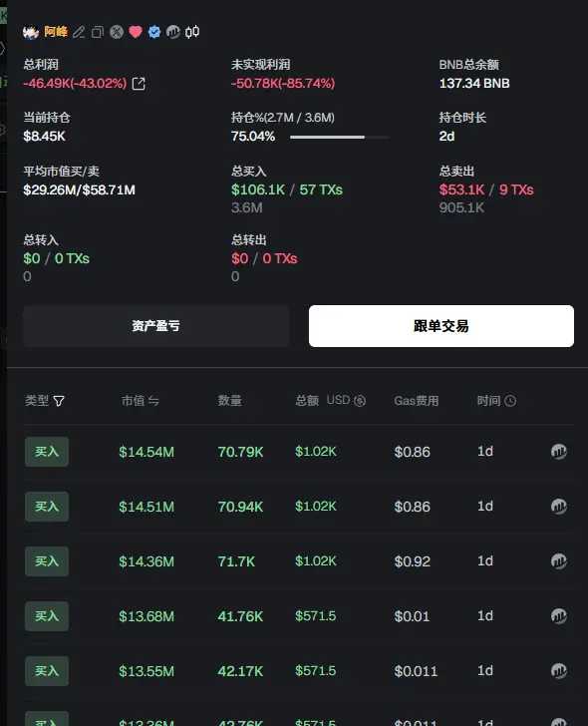Click the blue verified badge icon
The width and height of the screenshot is (588, 726).
tap(154, 32)
